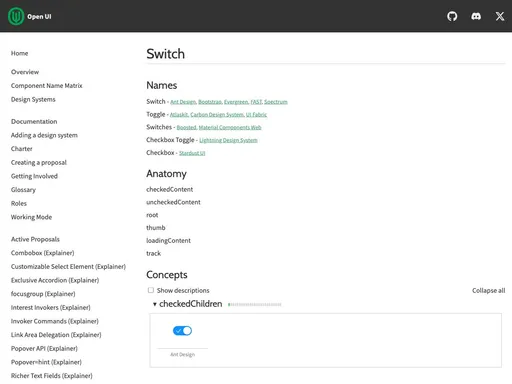
Task: Open the Discord icon link
Action: point(476,16)
